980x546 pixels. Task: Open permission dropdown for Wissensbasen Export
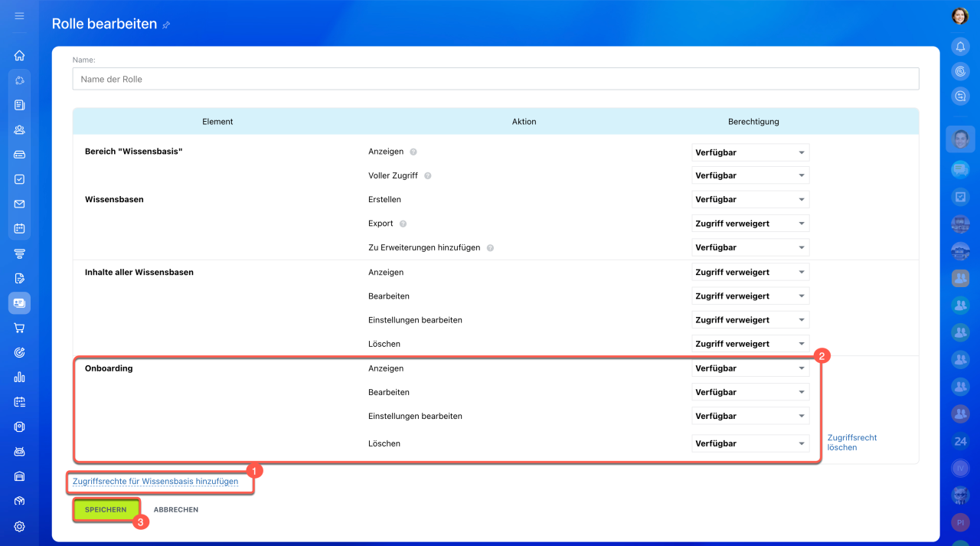click(x=750, y=224)
